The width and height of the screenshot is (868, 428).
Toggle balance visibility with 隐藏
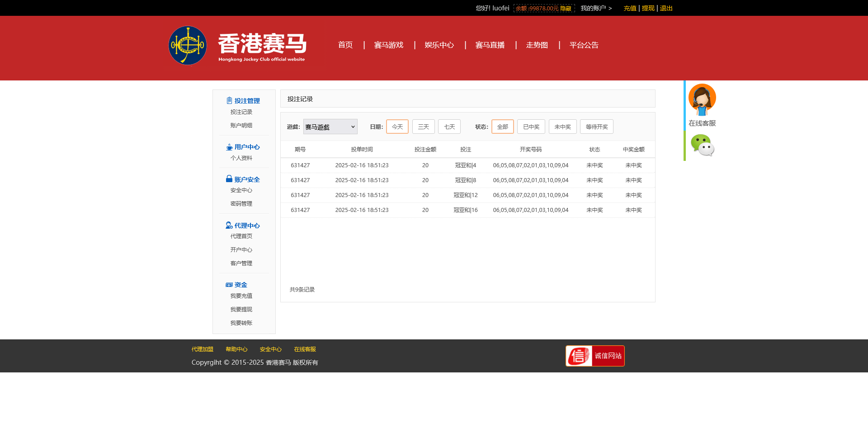[x=566, y=9]
